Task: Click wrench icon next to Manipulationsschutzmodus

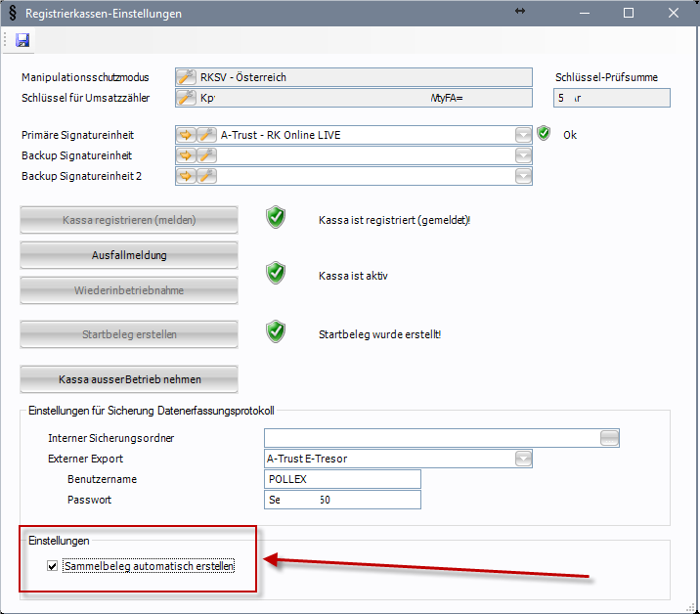Action: [x=186, y=77]
